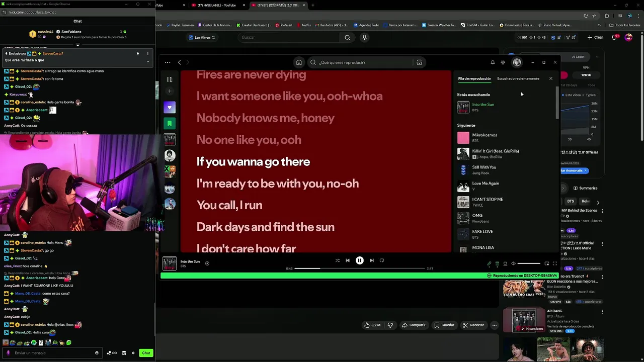This screenshot has width=644, height=362.
Task: Open Spotify notifications bell
Action: [493, 62]
